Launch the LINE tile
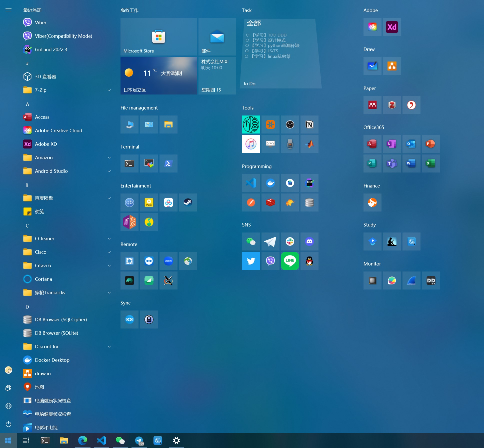This screenshot has width=484, height=448. pyautogui.click(x=290, y=261)
